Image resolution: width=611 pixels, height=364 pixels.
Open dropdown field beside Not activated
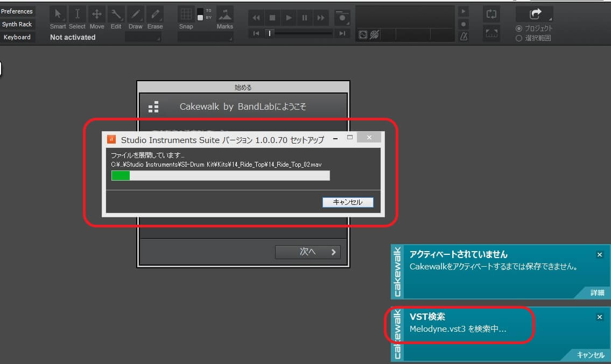click(143, 38)
